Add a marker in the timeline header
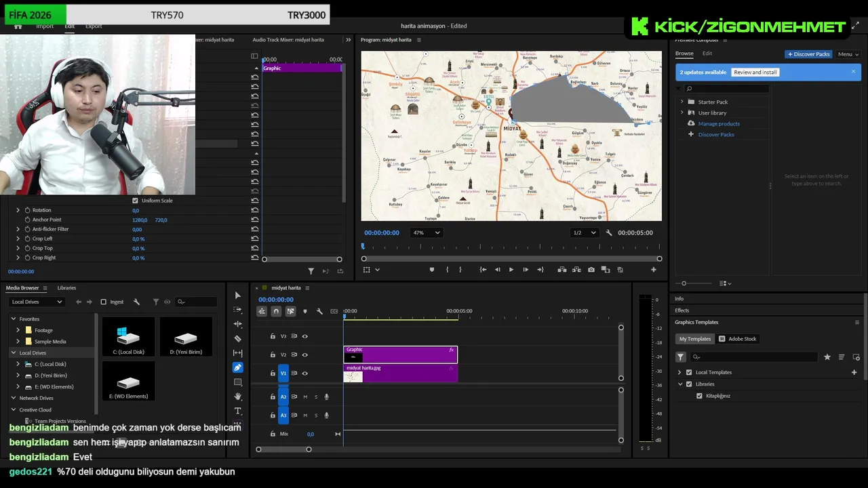The image size is (868, 488). [x=305, y=311]
